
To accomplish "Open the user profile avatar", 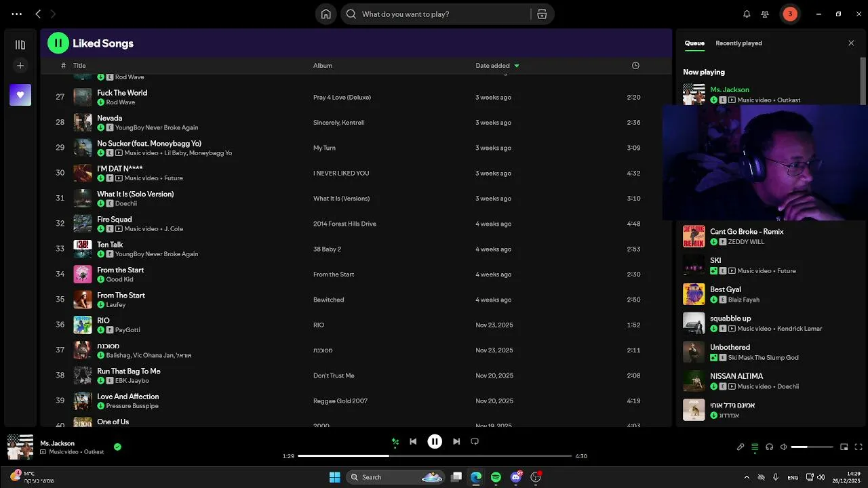I will pos(789,14).
